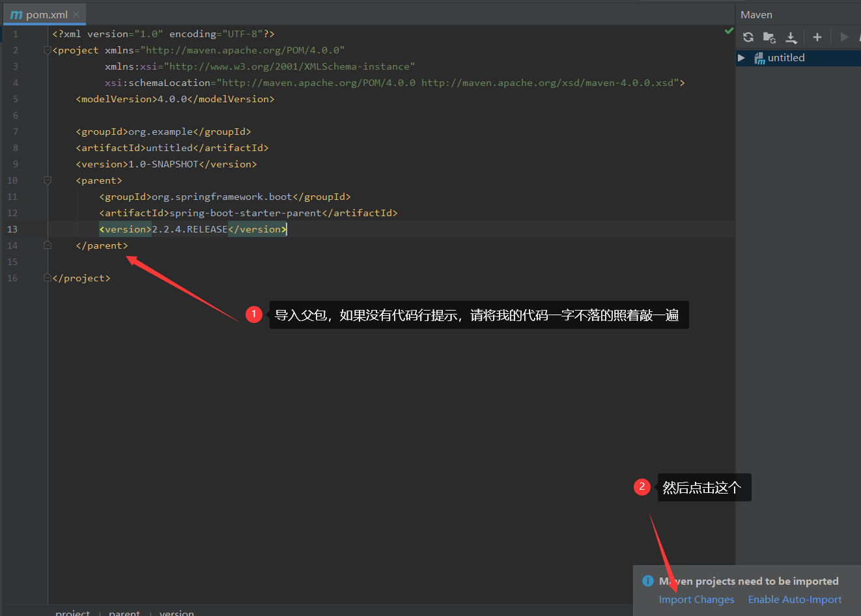Click the Download Sources and Documentation icon

[791, 37]
